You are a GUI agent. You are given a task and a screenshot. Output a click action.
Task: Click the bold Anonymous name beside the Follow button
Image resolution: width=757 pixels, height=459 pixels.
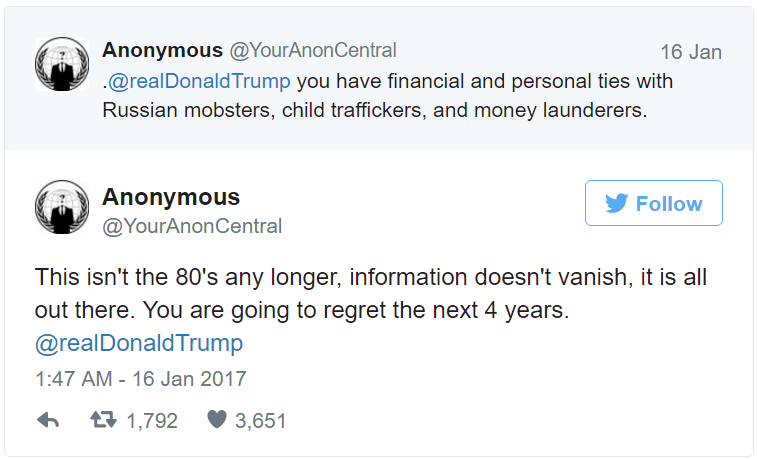(171, 196)
